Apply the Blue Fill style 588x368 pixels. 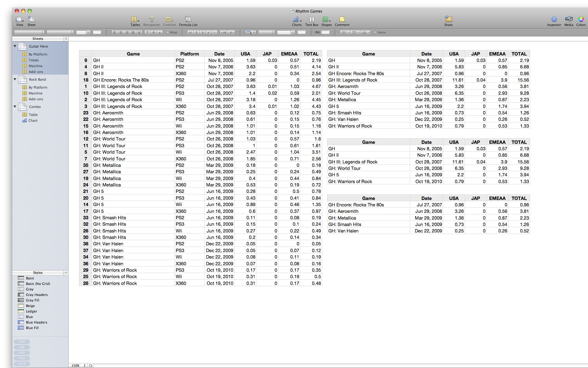32,328
